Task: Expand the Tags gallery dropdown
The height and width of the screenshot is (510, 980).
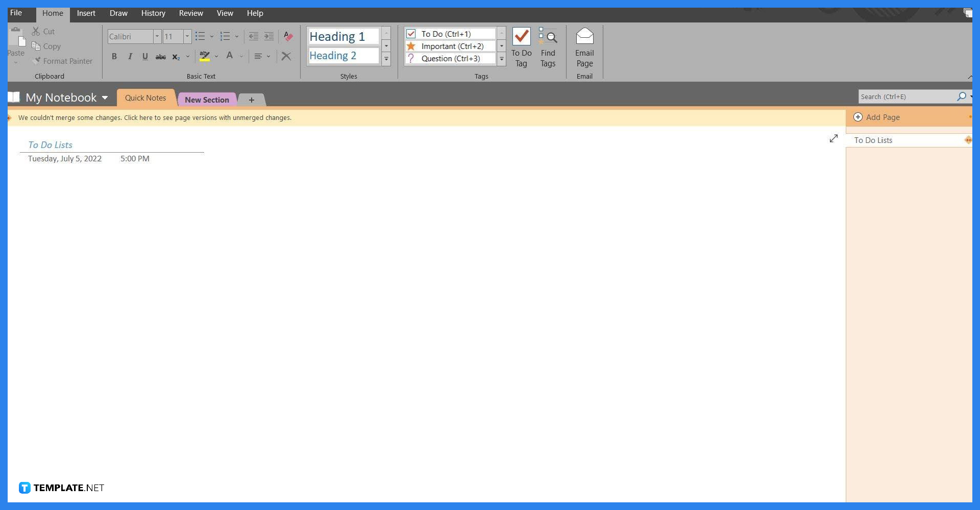Action: (x=501, y=58)
